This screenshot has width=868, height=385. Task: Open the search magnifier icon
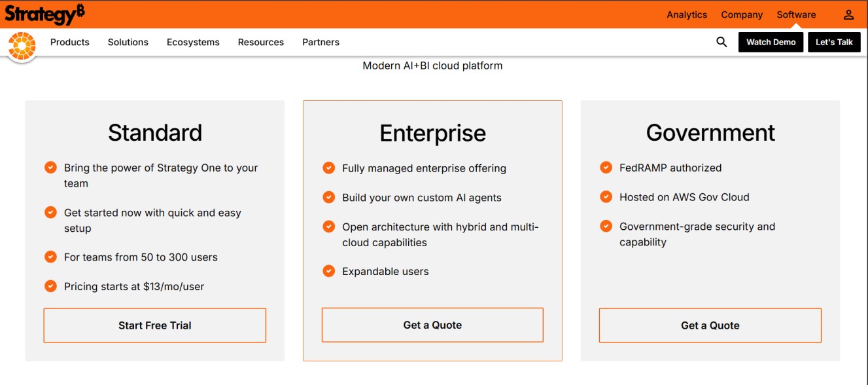pyautogui.click(x=721, y=42)
